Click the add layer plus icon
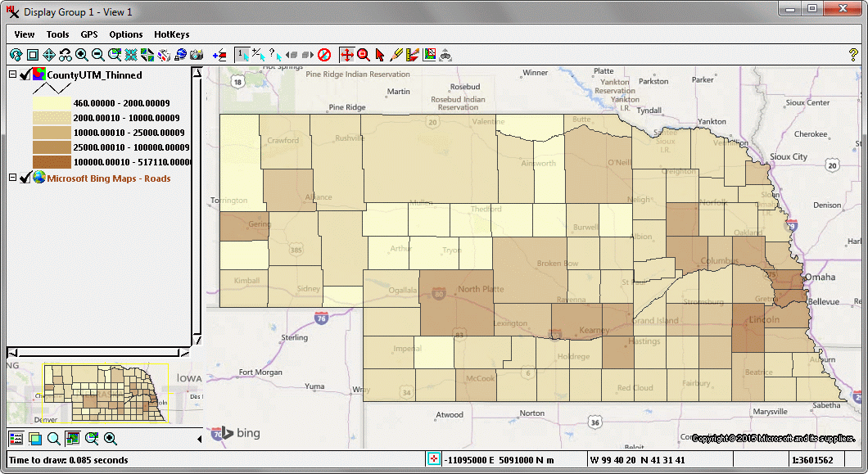This screenshot has width=868, height=474. click(219, 55)
